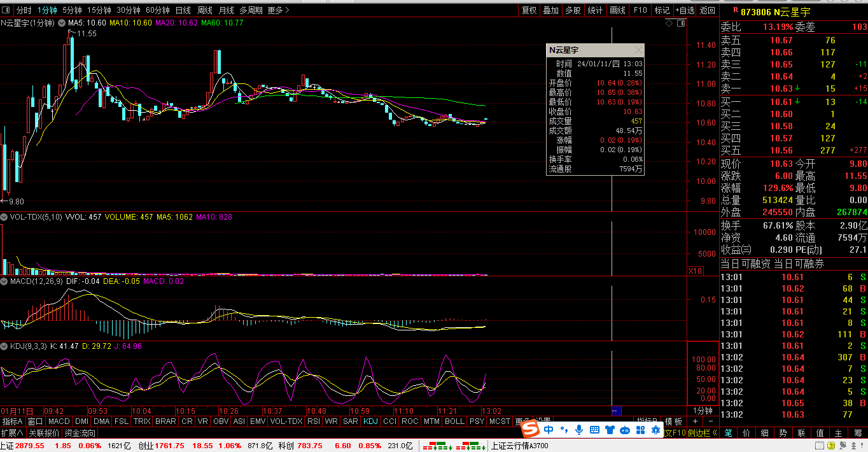Select the 5分钟 period tab
868x452 pixels.
pos(72,10)
